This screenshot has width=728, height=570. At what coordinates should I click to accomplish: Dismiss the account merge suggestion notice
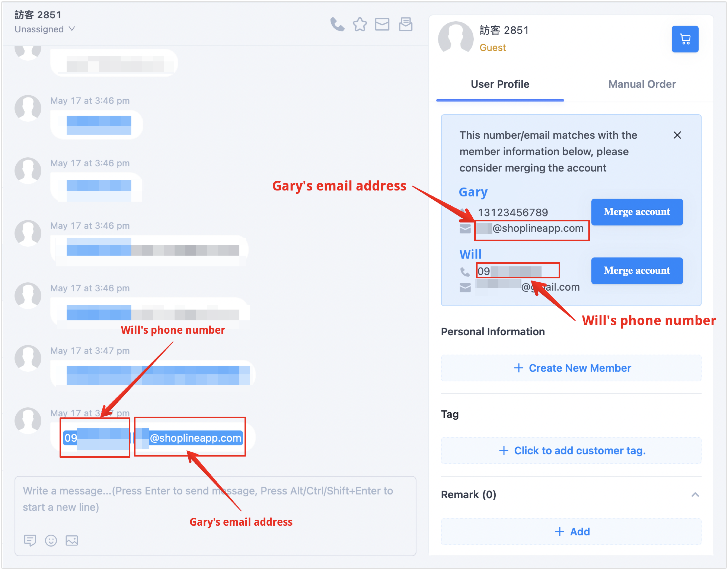677,135
